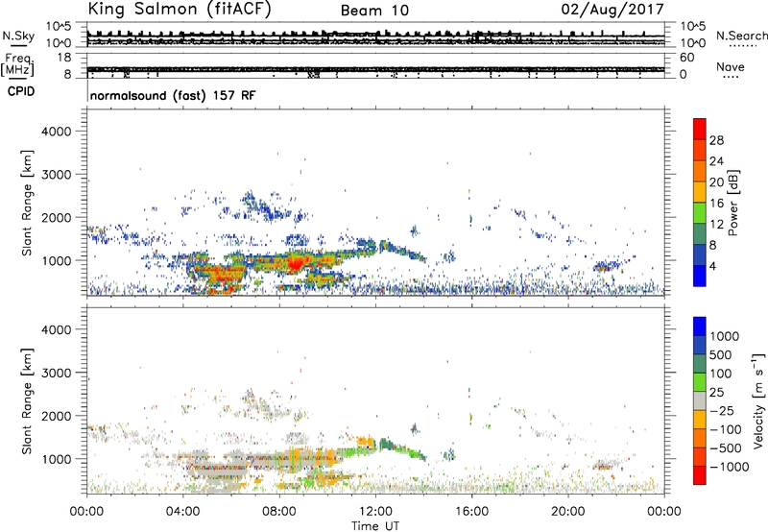
Task: Click the 04:00 time tick label
Action: click(182, 512)
